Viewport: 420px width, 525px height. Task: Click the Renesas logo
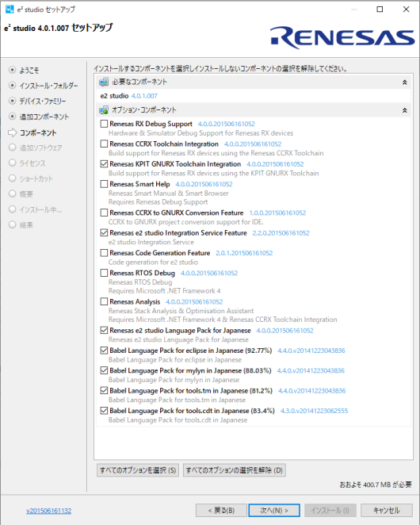pyautogui.click(x=342, y=37)
